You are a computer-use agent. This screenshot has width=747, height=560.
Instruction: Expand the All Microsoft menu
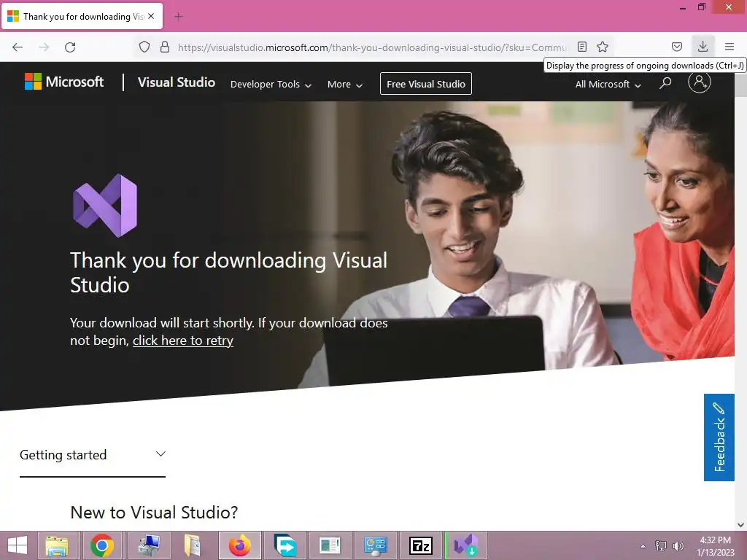coord(608,85)
